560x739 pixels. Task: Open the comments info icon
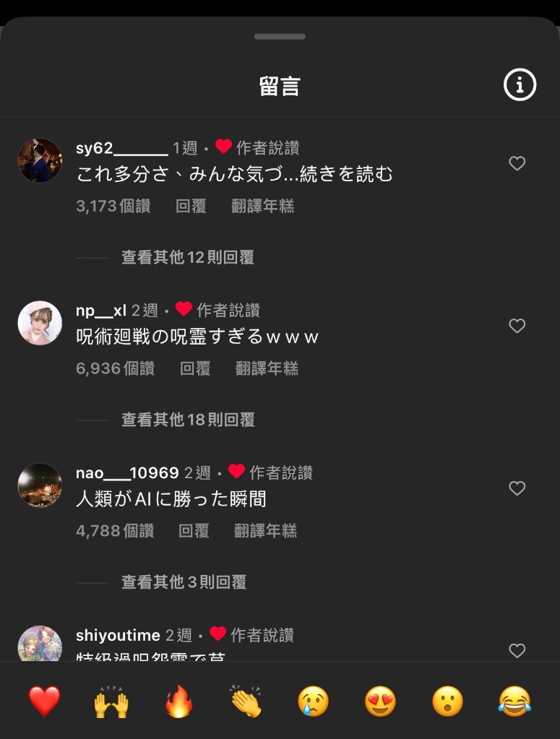click(x=520, y=85)
